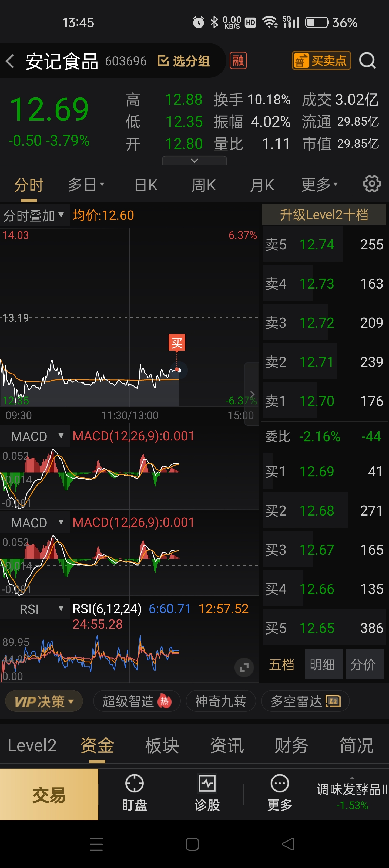
Task: Open fullscreen indicator chart icon
Action: point(244,667)
